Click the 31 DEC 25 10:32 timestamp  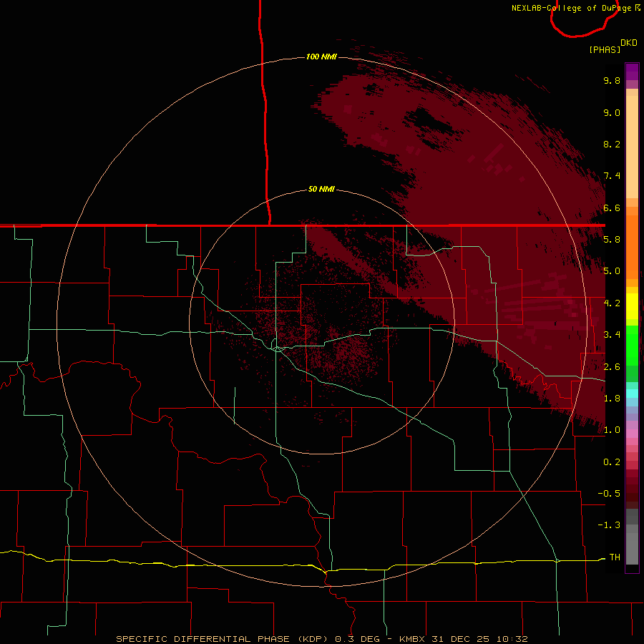[479, 639]
